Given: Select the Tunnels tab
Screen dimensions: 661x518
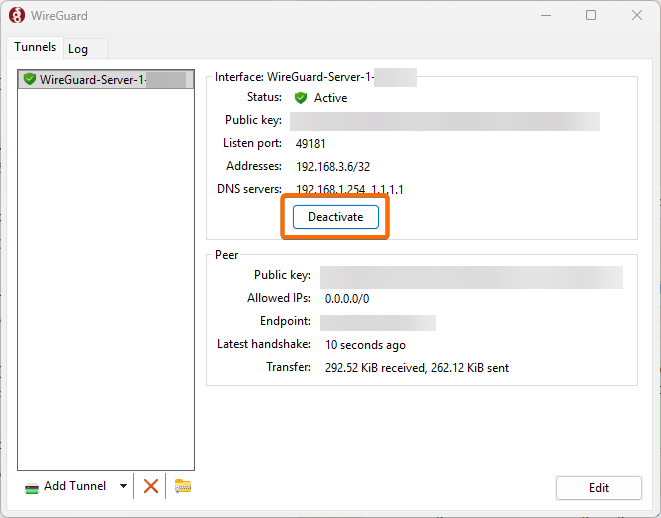Looking at the screenshot, I should click(x=35, y=48).
